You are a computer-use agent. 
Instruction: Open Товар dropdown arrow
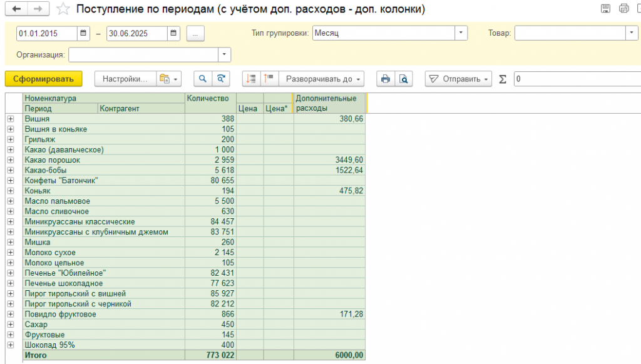click(632, 33)
